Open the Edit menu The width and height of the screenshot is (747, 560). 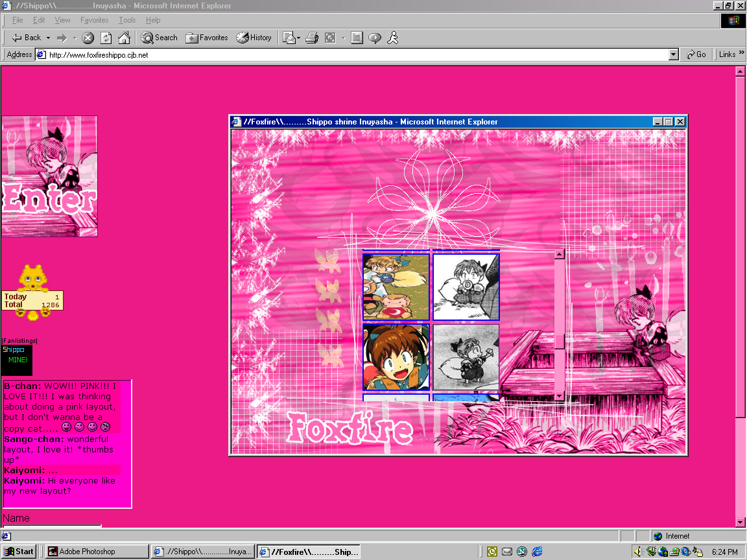[x=39, y=20]
